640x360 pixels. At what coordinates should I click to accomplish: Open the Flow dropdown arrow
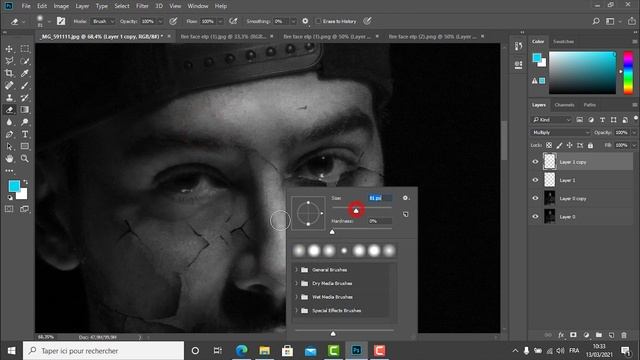(220, 21)
